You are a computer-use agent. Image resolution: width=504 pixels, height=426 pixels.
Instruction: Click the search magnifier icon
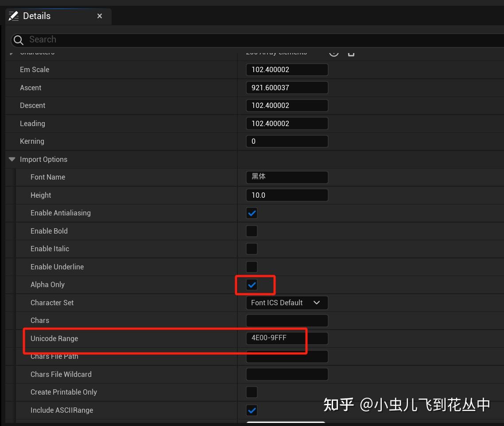(x=18, y=40)
